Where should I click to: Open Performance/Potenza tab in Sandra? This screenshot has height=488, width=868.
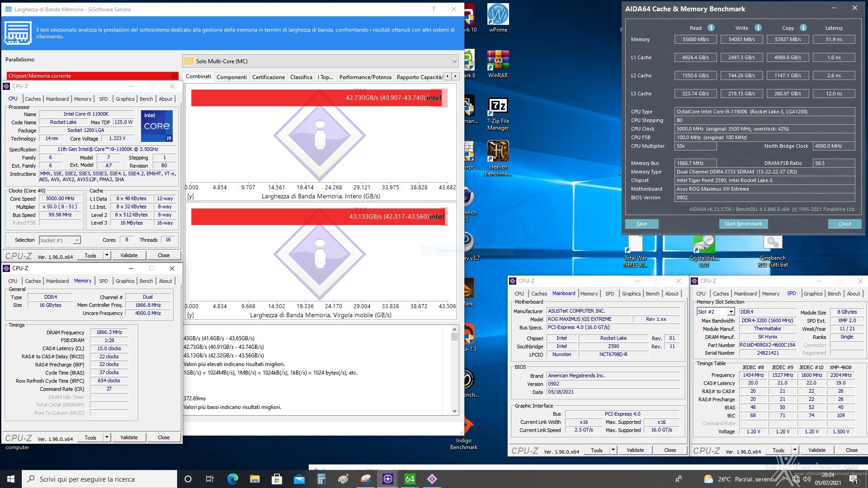[x=365, y=77]
